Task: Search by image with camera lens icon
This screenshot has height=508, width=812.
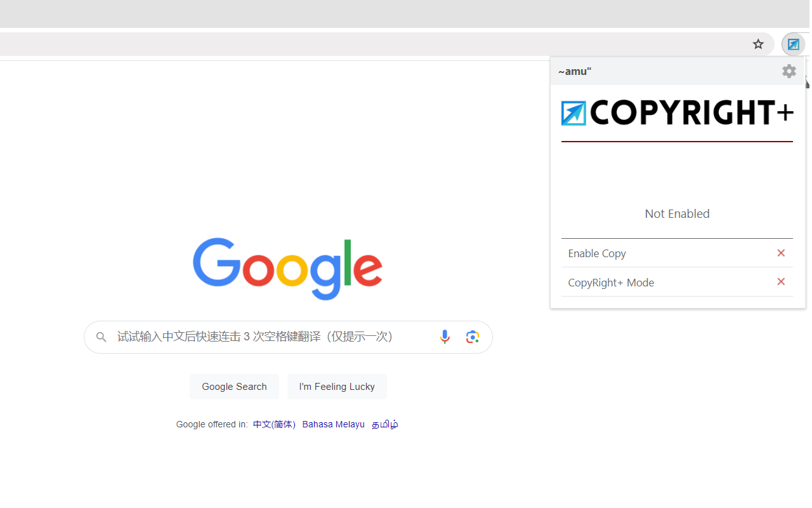Action: (473, 337)
